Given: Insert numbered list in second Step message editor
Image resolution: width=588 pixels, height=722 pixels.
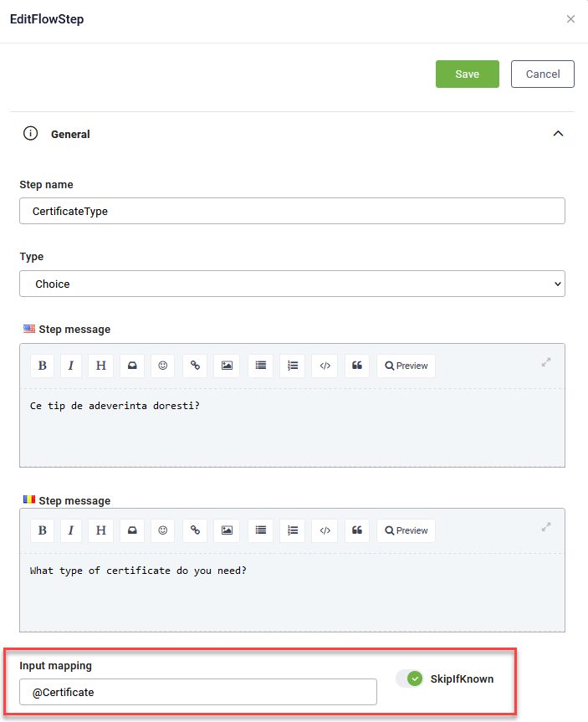Looking at the screenshot, I should (x=293, y=530).
